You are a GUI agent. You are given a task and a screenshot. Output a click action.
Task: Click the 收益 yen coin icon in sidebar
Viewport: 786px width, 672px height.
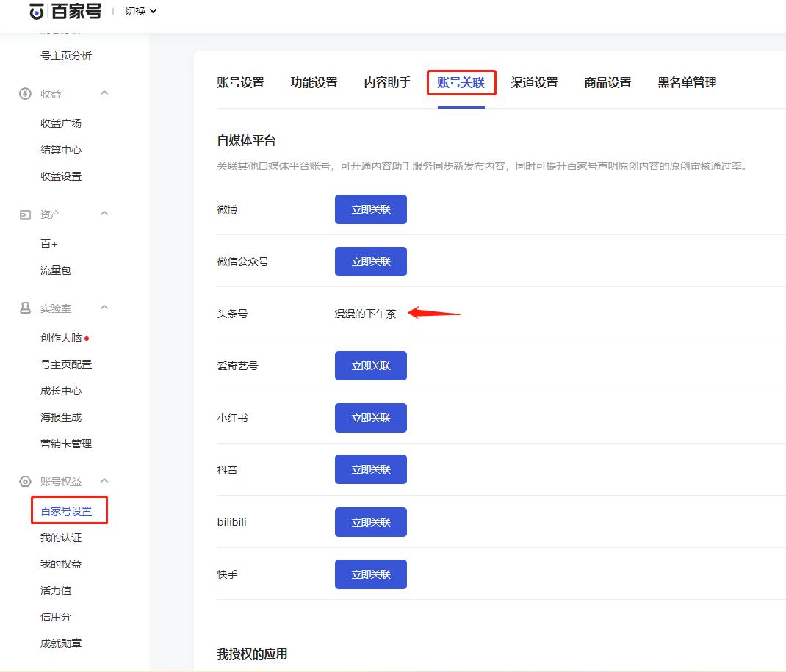[26, 93]
